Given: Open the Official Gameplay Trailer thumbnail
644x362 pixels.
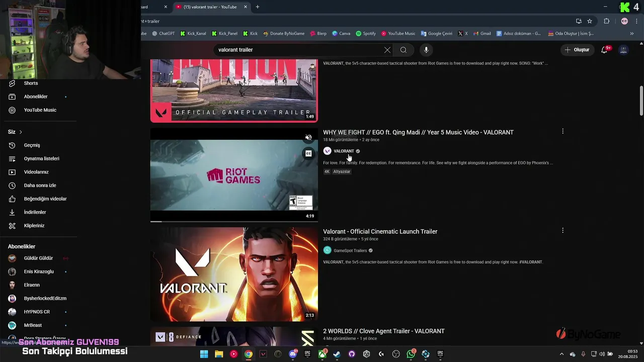Looking at the screenshot, I should [x=234, y=90].
